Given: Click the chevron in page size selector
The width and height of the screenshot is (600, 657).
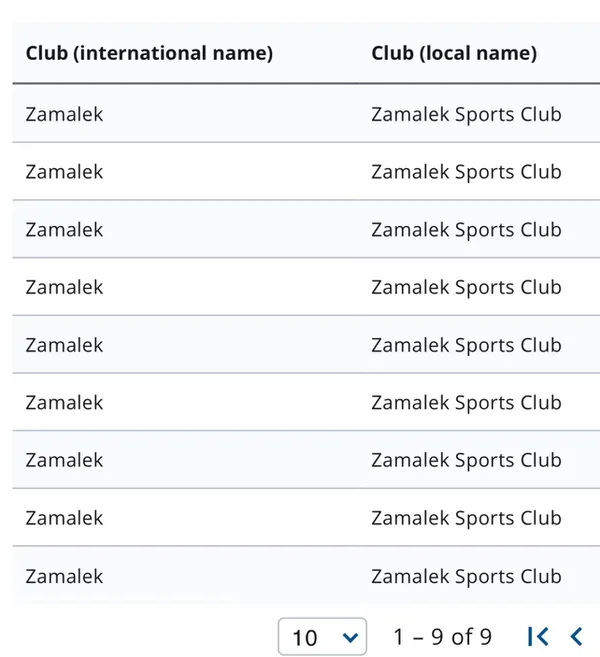Looking at the screenshot, I should click(x=348, y=636).
